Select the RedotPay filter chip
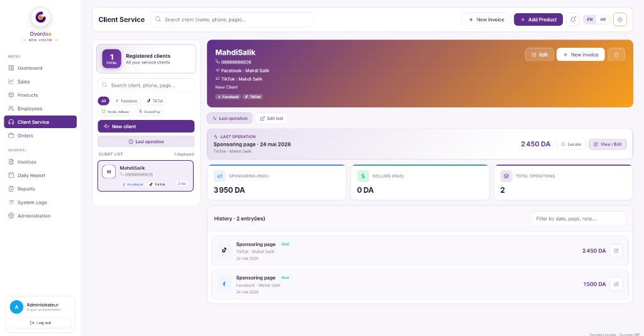This screenshot has width=644, height=336. (x=150, y=112)
